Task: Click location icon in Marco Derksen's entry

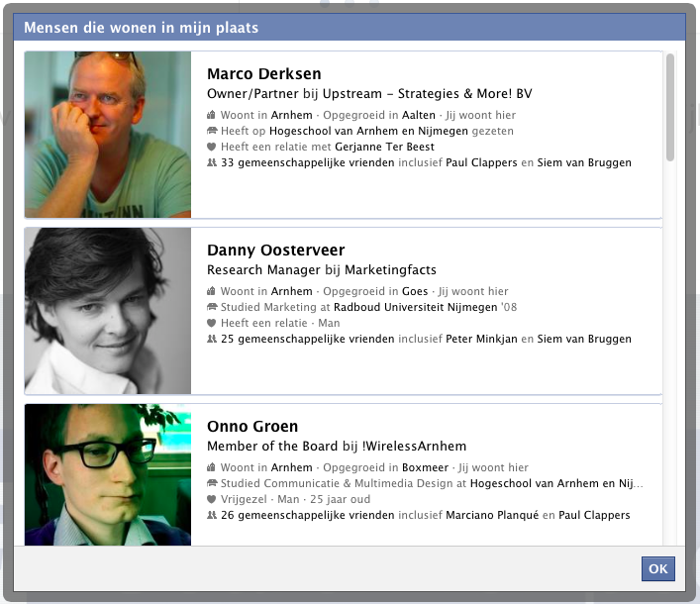Action: pos(211,115)
